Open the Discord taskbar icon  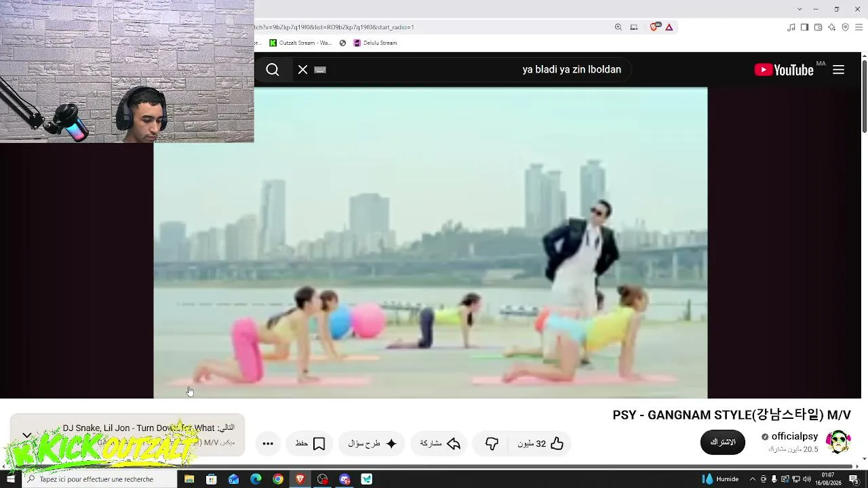(x=344, y=479)
